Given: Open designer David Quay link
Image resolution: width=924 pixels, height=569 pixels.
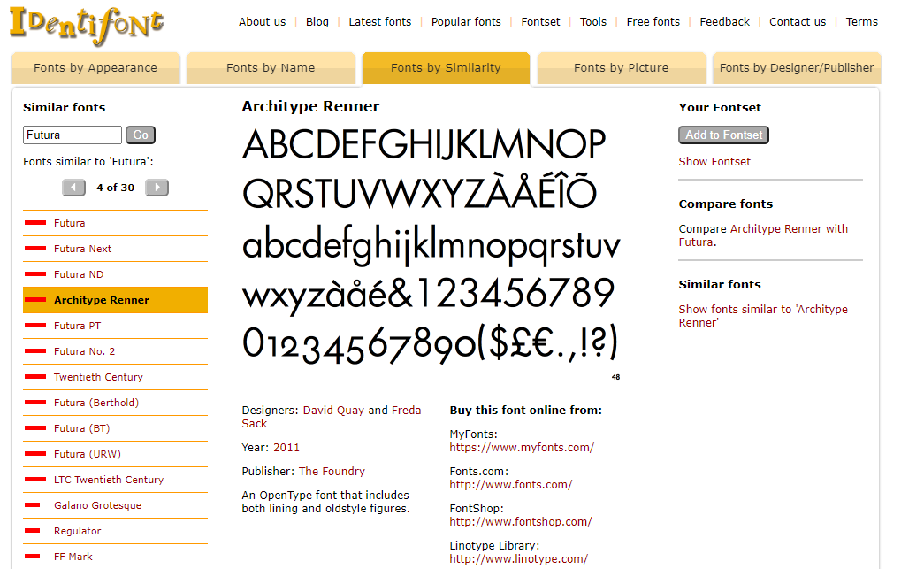Looking at the screenshot, I should tap(333, 411).
